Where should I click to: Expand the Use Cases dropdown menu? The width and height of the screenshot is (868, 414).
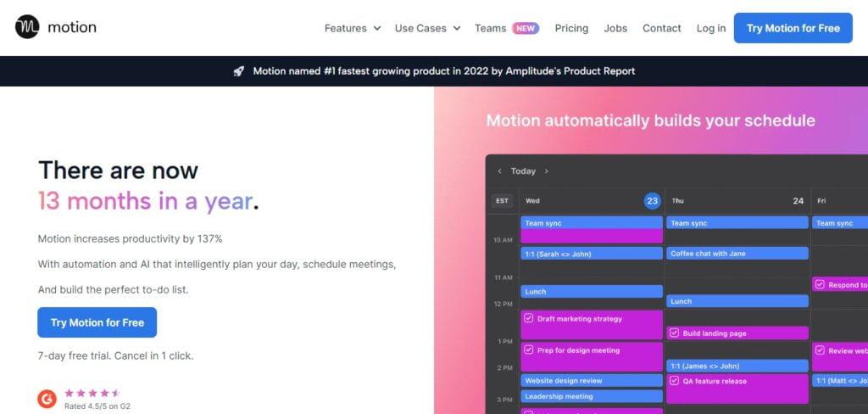[x=427, y=28]
